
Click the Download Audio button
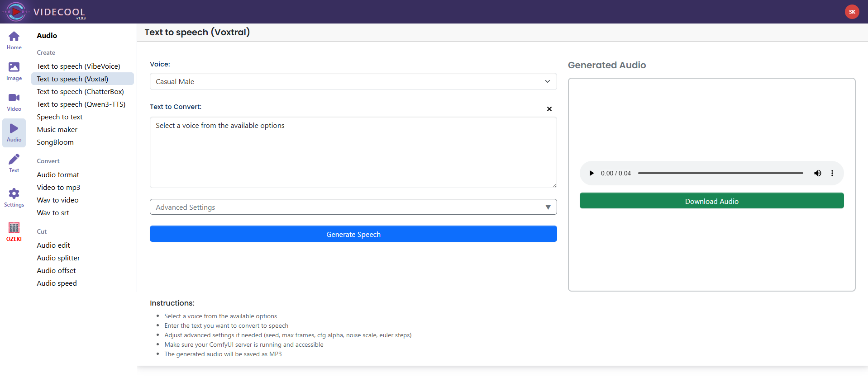tap(711, 201)
